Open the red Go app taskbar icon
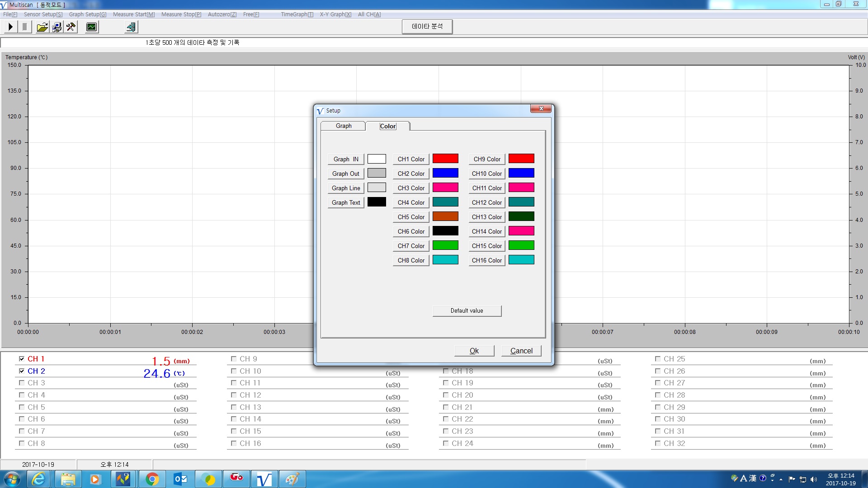The image size is (868, 488). pos(236,479)
